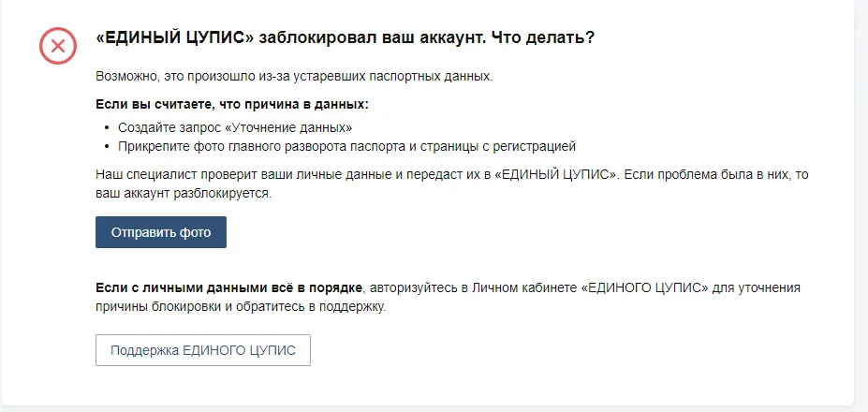Click the bullet item about creating request
Image resolution: width=868 pixels, height=412 pixels.
coord(235,127)
